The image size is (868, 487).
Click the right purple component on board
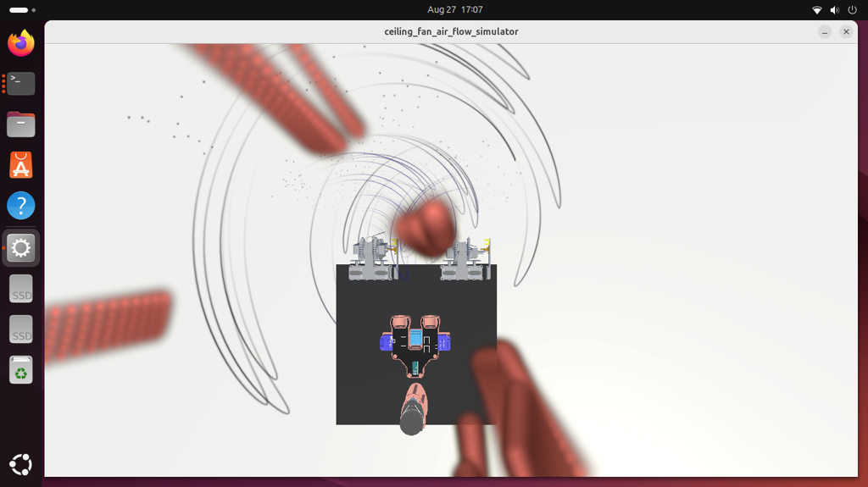click(444, 342)
